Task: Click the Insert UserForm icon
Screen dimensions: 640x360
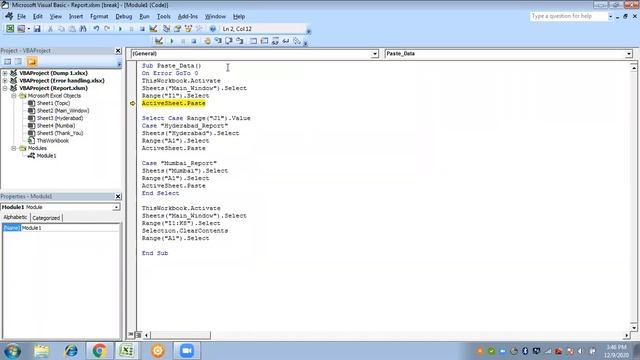Action: click(x=21, y=29)
